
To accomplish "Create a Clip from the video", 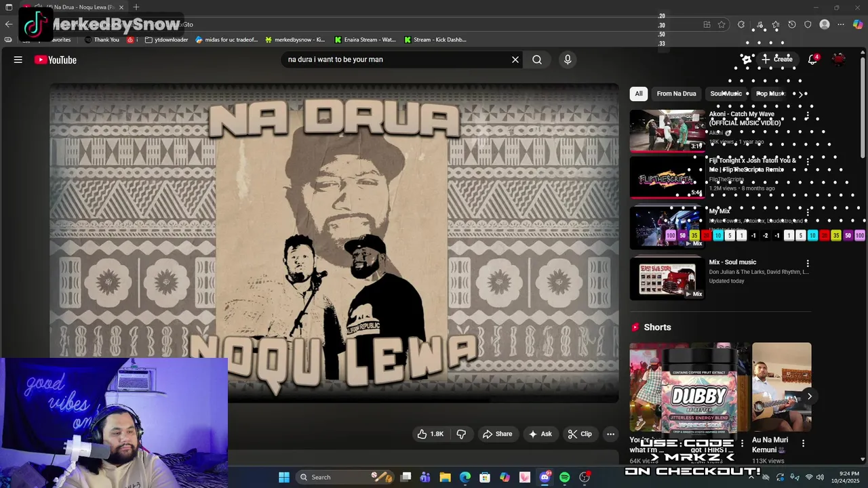I will 580,434.
